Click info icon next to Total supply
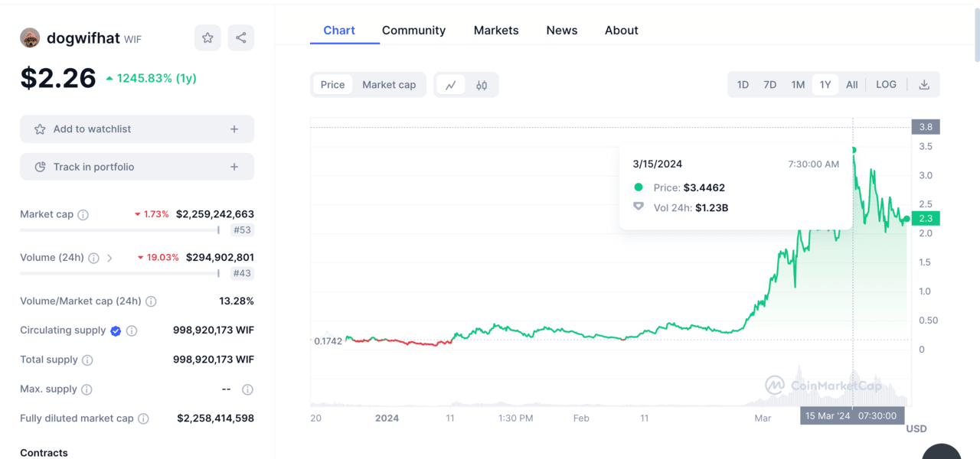This screenshot has width=980, height=459. pos(87,360)
